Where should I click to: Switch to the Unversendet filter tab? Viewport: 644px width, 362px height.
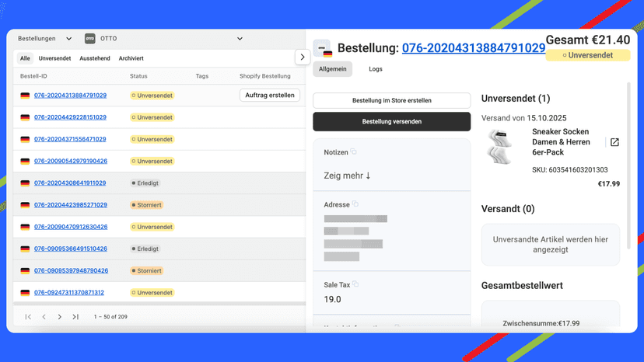tap(54, 58)
